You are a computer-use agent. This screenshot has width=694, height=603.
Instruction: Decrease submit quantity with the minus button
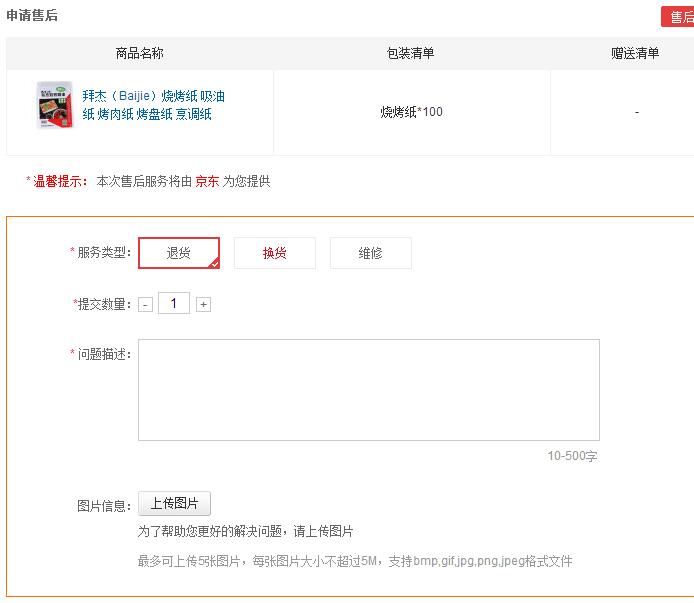tap(146, 305)
